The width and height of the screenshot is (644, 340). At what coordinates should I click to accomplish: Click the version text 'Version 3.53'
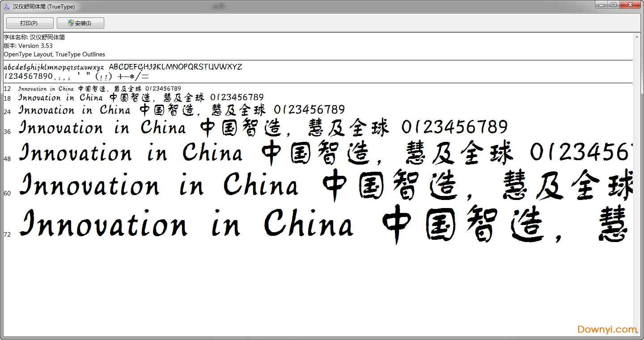[x=35, y=46]
